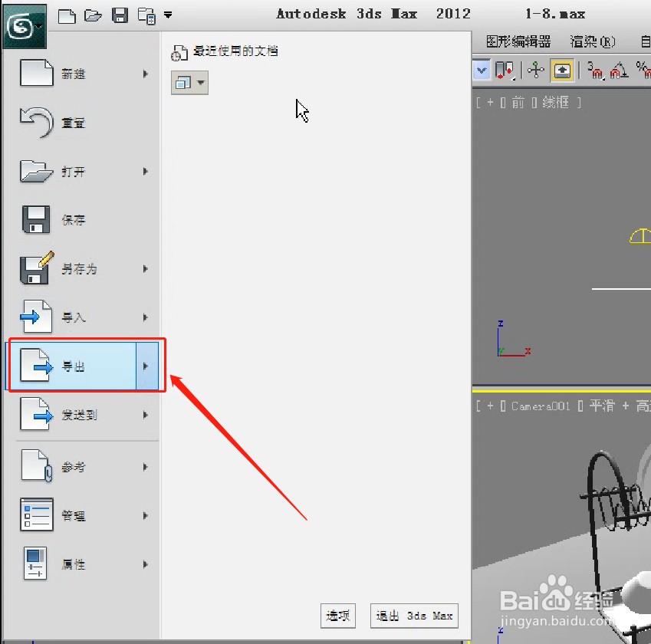This screenshot has height=644, width=651.
Task: Click the 选项 button
Action: tap(338, 616)
